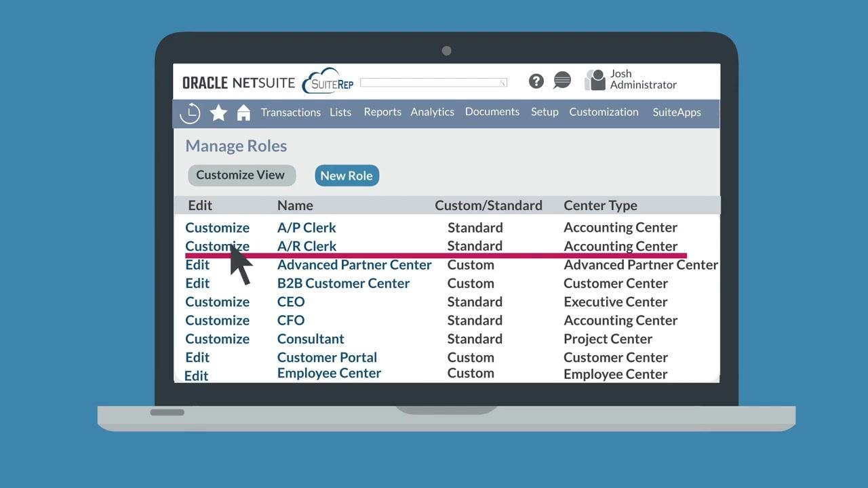The width and height of the screenshot is (868, 488).
Task: Click Accounting Center in CFO row
Action: point(620,321)
